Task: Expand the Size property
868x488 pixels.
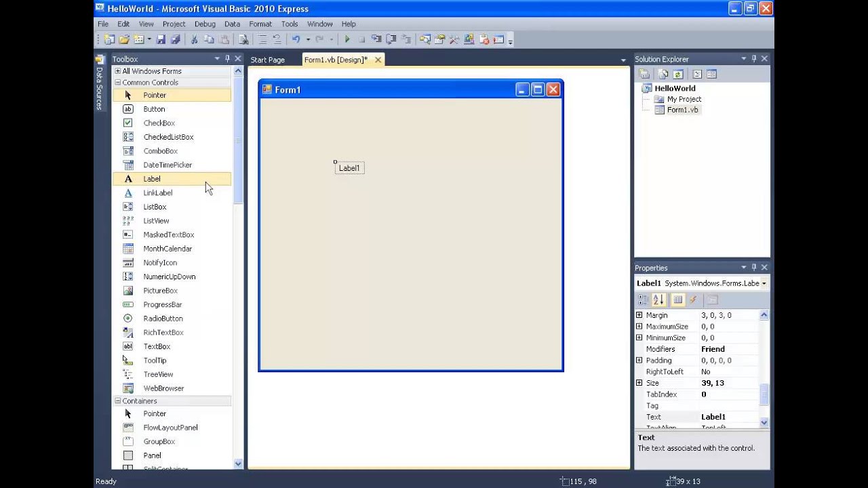Action: pyautogui.click(x=639, y=383)
